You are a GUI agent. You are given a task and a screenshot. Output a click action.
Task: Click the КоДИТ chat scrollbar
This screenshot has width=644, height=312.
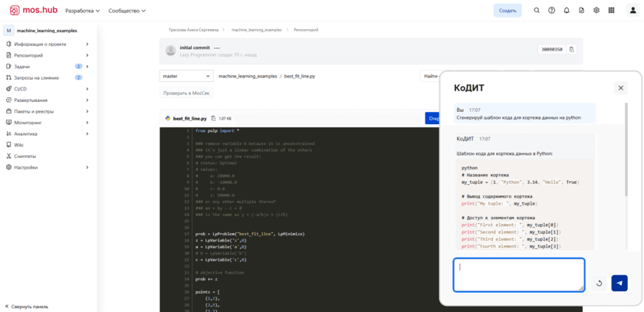coord(626,153)
